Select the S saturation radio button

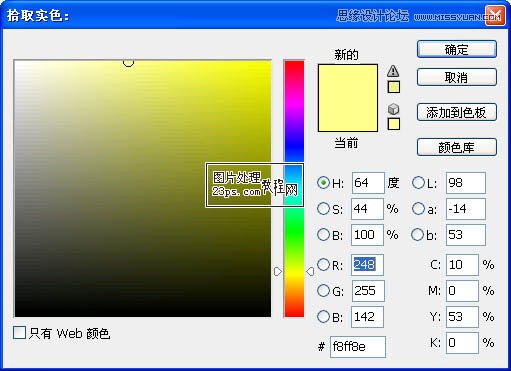(x=323, y=209)
